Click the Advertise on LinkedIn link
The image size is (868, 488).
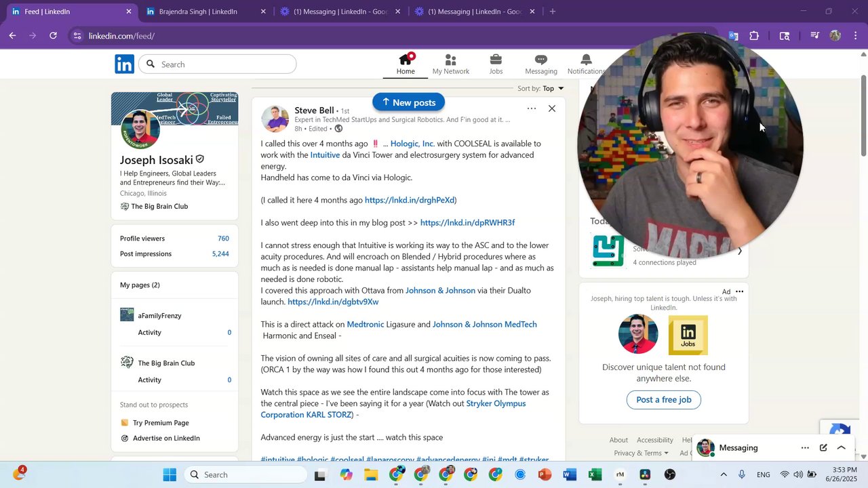click(166, 439)
